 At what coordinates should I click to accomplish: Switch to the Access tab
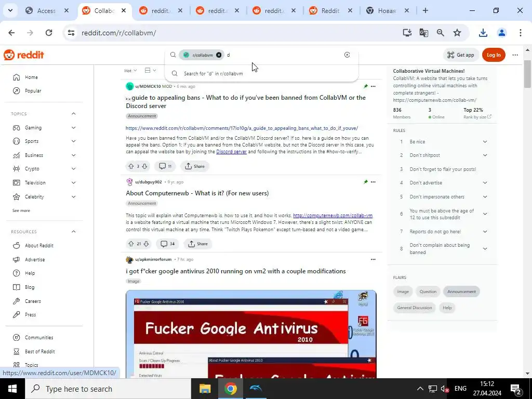(x=46, y=10)
